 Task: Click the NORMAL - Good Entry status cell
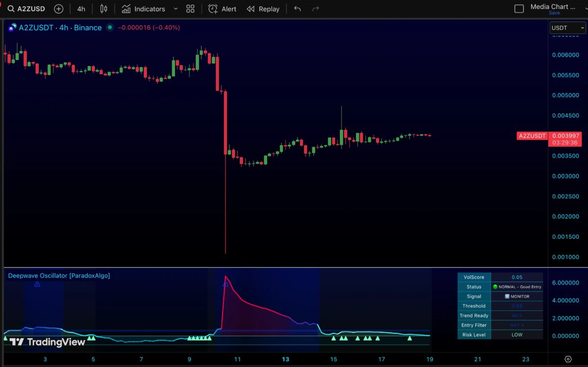pyautogui.click(x=517, y=287)
